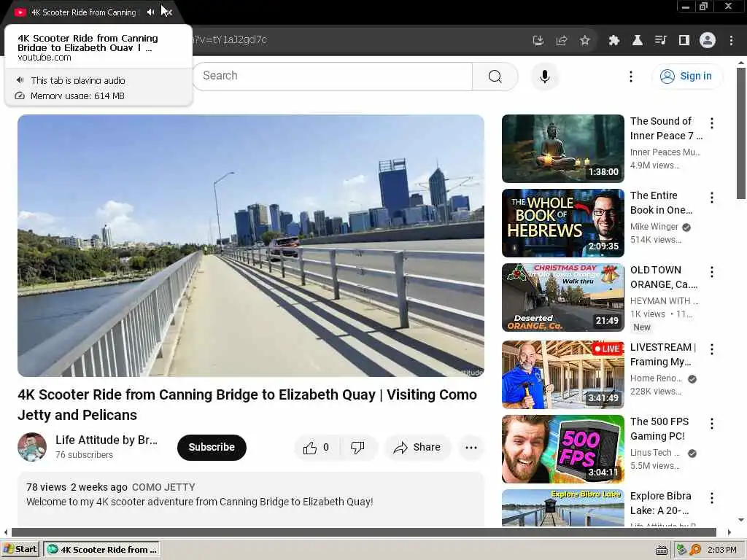This screenshot has width=747, height=560.
Task: Open options for The Sound of Inner Peace
Action: pyautogui.click(x=712, y=122)
